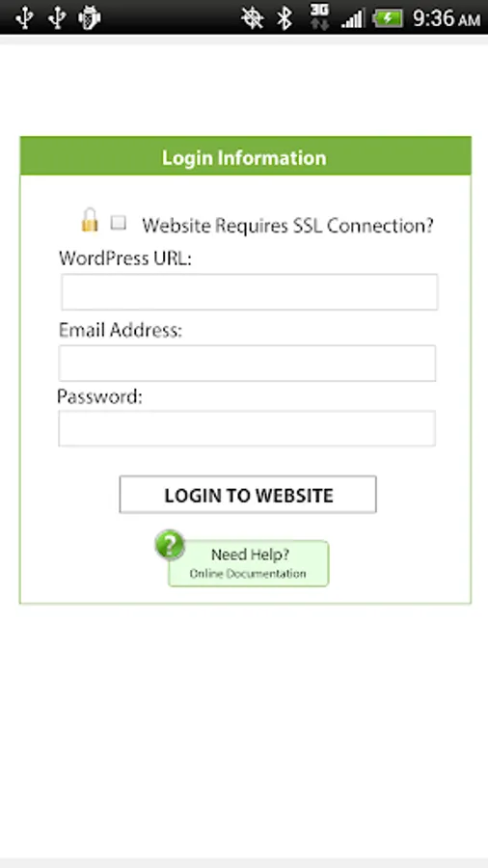Screen dimensions: 488x868
Task: Tap the Bluetooth status icon
Action: click(285, 18)
